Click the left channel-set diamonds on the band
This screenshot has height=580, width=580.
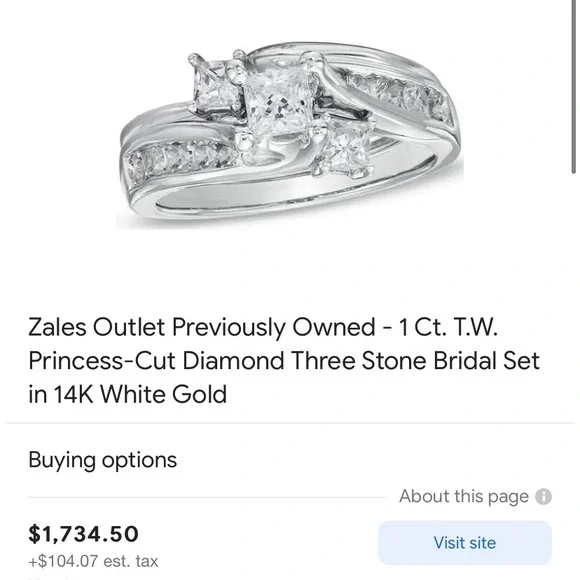[181, 159]
